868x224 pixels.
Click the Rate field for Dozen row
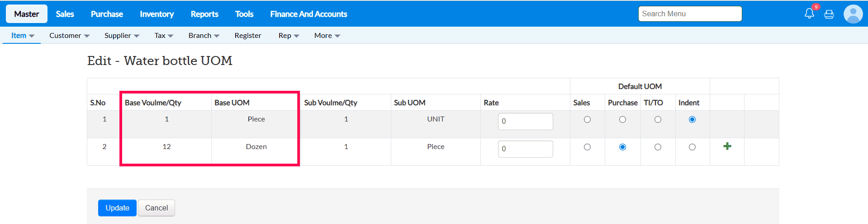[525, 149]
